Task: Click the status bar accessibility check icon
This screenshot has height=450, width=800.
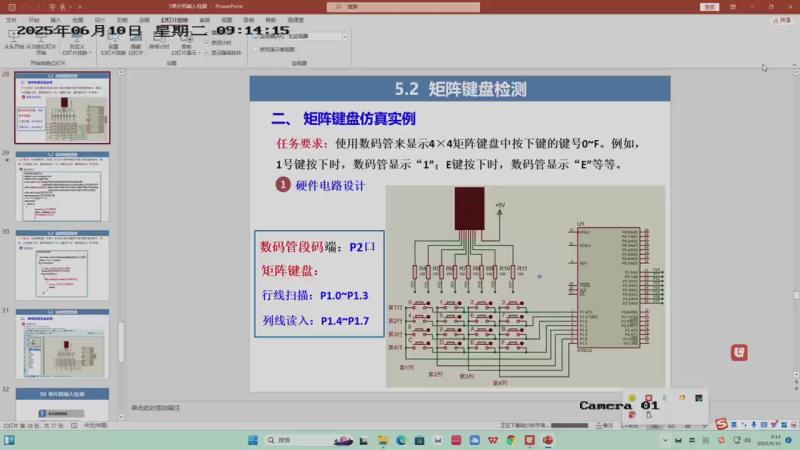Action: 74,425
